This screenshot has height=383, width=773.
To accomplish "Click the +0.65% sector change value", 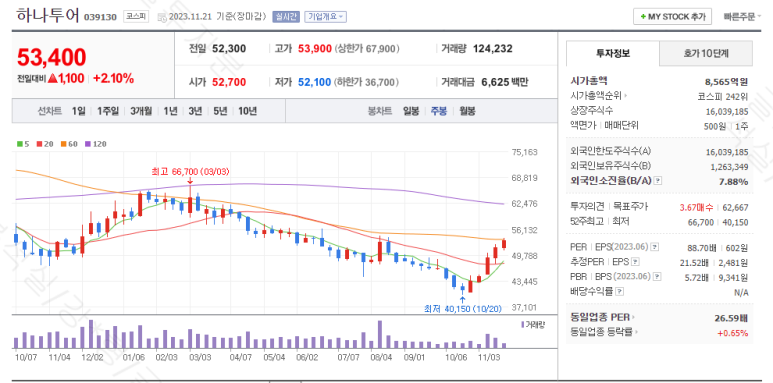I will pos(733,333).
